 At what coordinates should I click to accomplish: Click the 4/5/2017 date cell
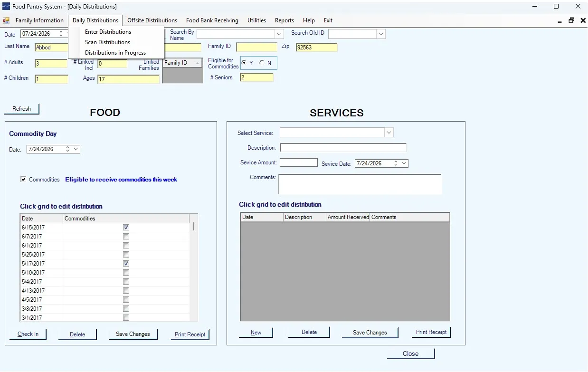(41, 300)
